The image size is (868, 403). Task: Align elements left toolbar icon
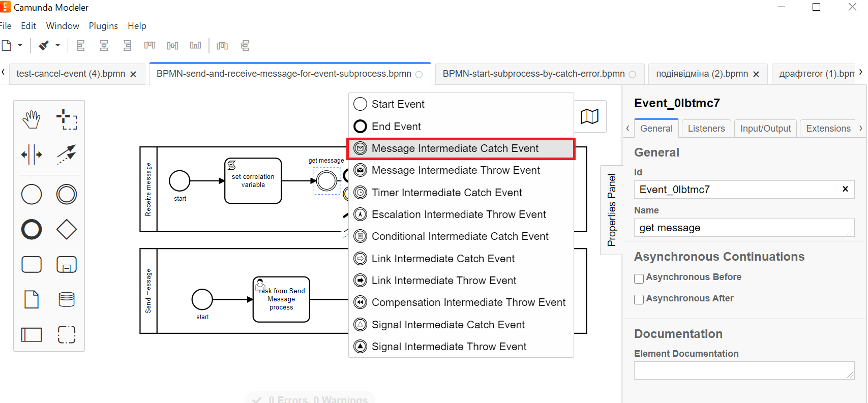(x=80, y=46)
